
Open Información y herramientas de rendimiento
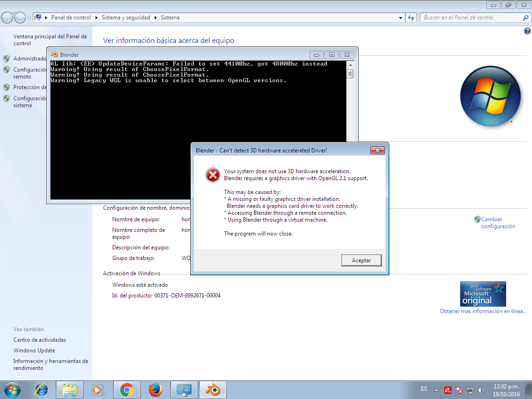[x=50, y=364]
